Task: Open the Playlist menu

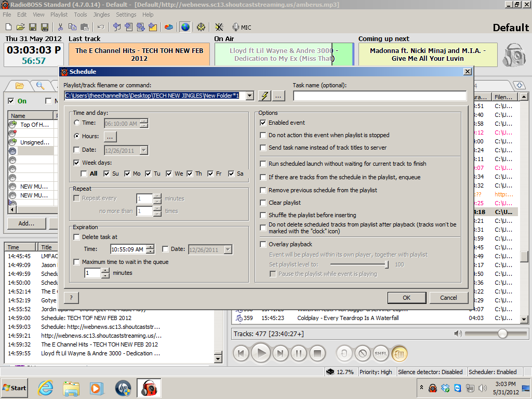Action: click(59, 15)
